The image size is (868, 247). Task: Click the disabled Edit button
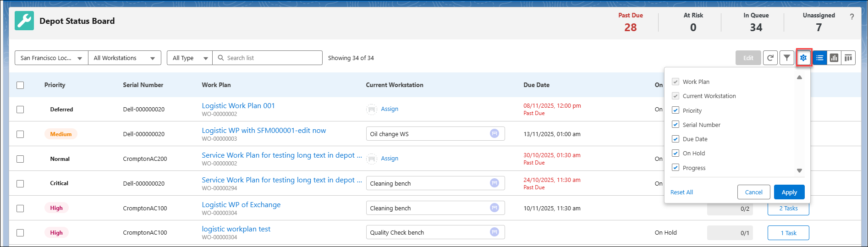(x=748, y=58)
